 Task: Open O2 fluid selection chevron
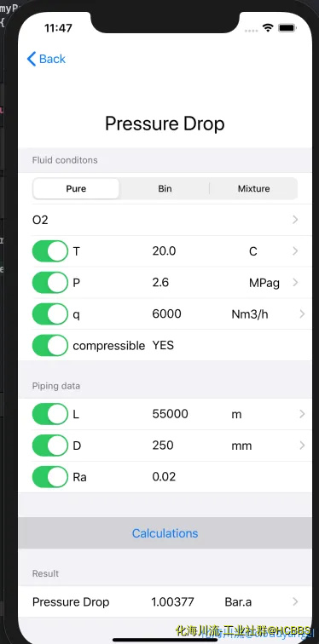point(295,220)
